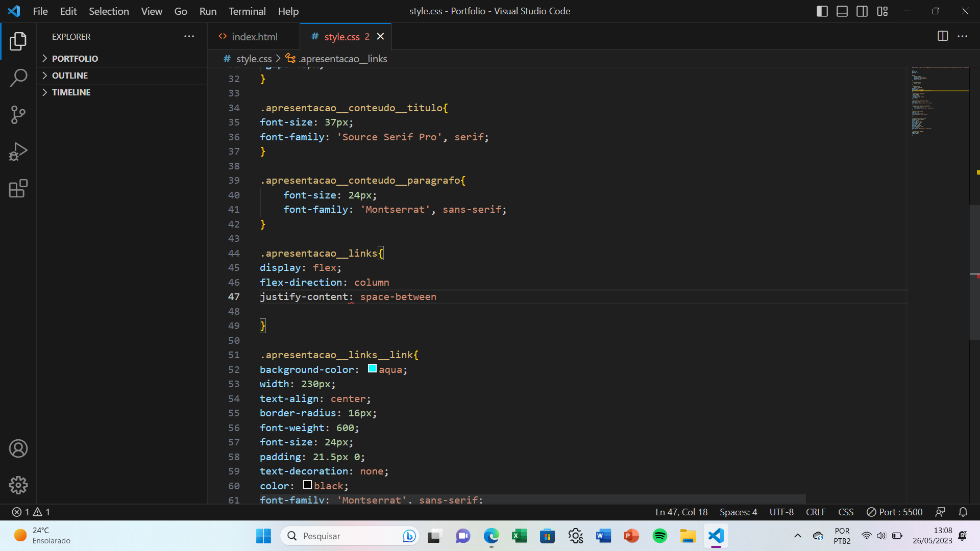Expand the PORTFOLIO folder section
The height and width of the screenshot is (551, 980).
(122, 59)
